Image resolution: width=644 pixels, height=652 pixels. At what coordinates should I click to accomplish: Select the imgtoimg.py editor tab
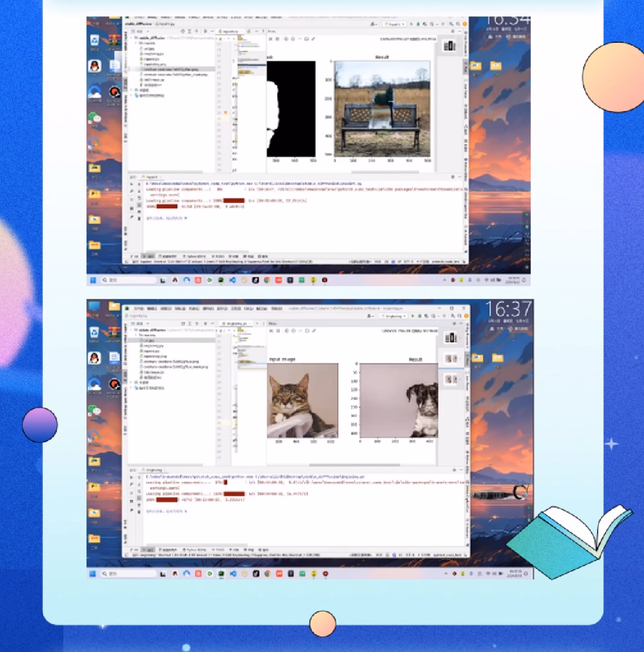235,324
